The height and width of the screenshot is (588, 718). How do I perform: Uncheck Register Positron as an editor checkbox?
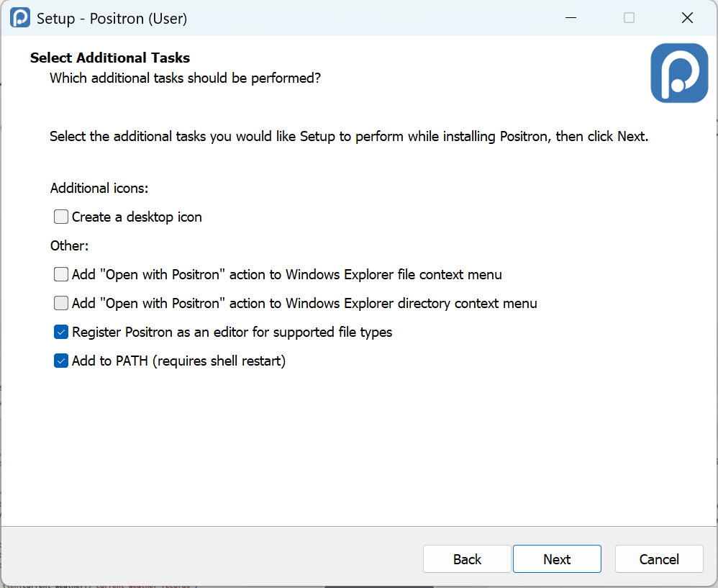point(61,332)
